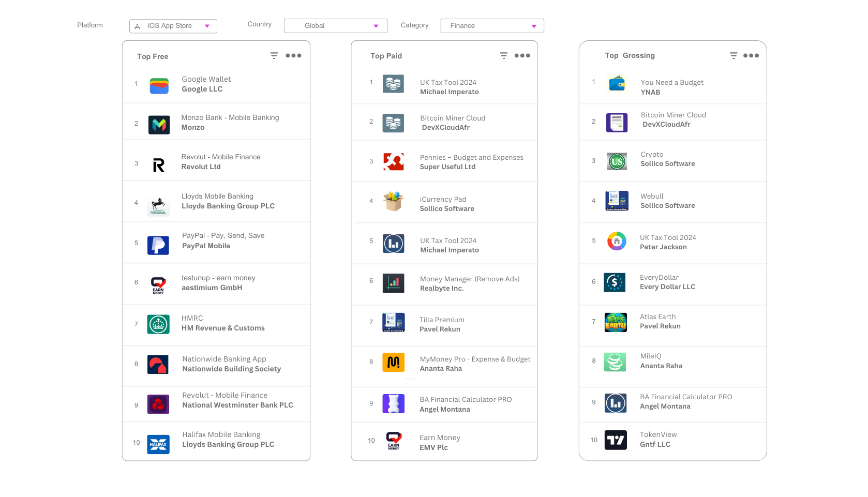Click MyMoney Pro - Expense & Budget title
Viewport: 868px width, 497px height.
pyautogui.click(x=475, y=359)
